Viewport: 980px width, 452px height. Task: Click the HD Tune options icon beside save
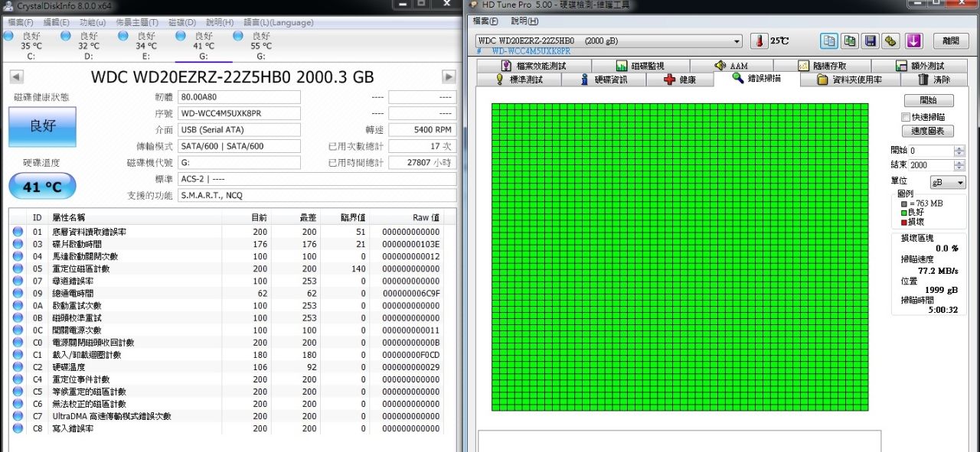[890, 41]
